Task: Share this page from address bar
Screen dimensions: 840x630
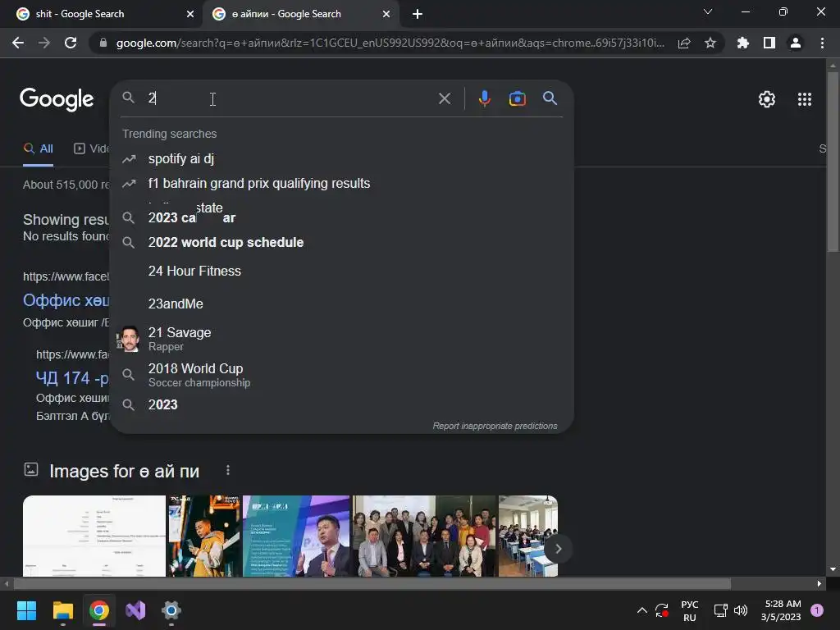Action: pos(684,43)
